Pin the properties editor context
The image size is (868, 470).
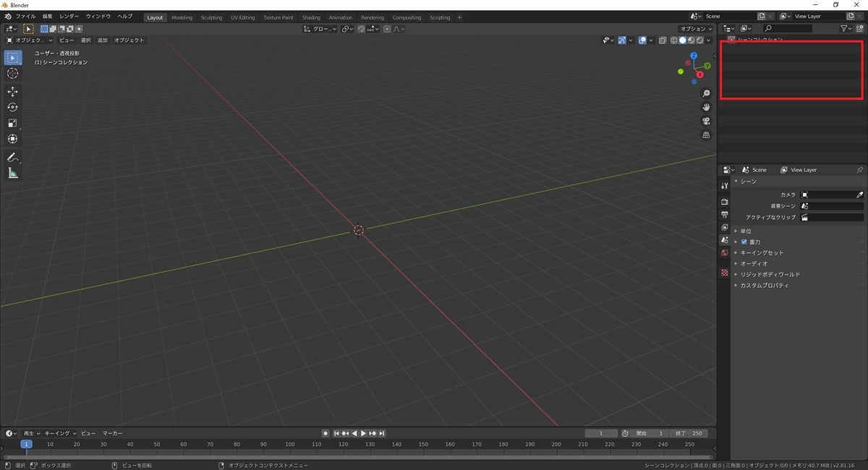(859, 170)
